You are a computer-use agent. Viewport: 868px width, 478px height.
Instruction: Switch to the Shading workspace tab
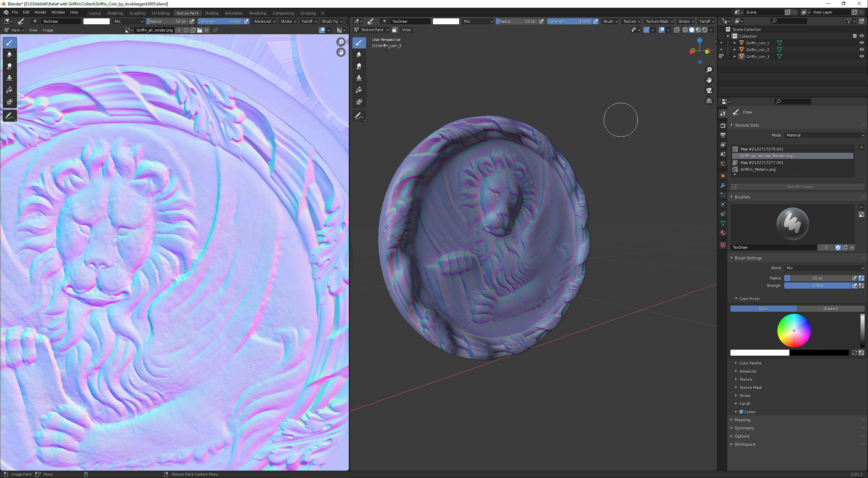(212, 13)
